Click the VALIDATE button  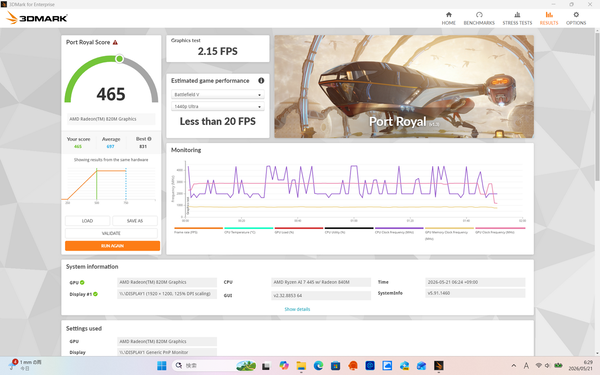coord(111,233)
